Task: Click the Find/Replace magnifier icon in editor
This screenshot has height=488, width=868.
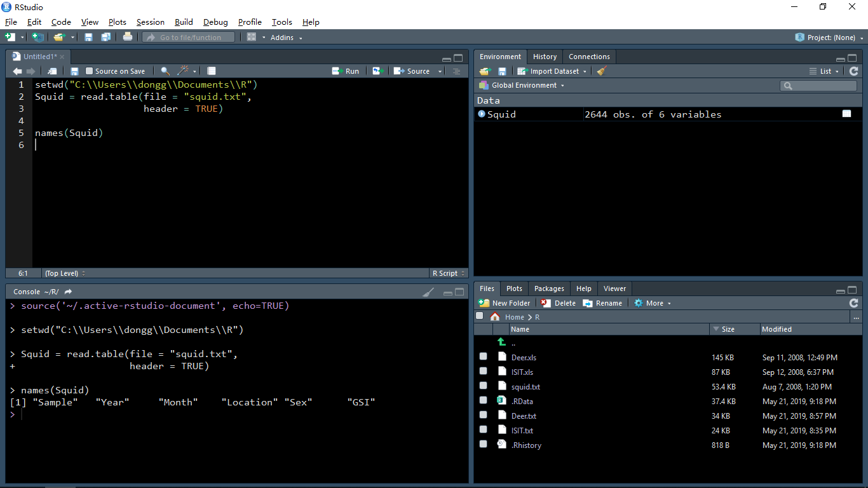Action: (x=165, y=71)
